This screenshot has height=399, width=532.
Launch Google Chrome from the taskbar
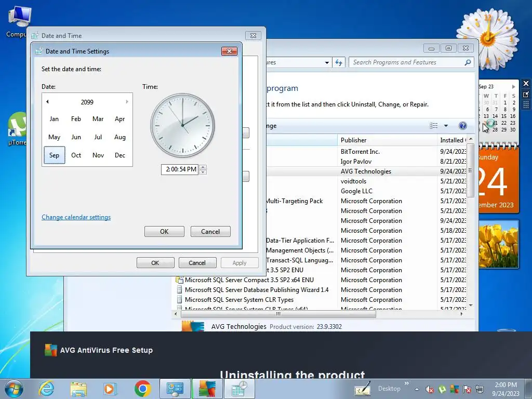click(142, 389)
